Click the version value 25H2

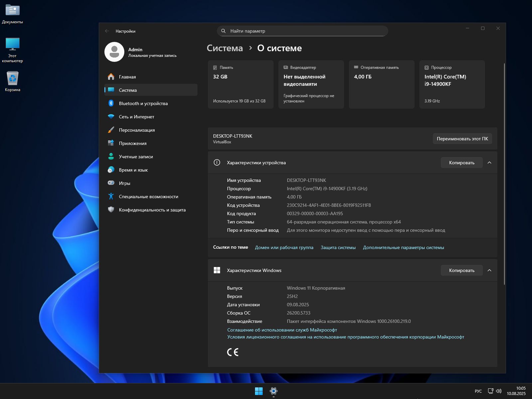coord(292,296)
